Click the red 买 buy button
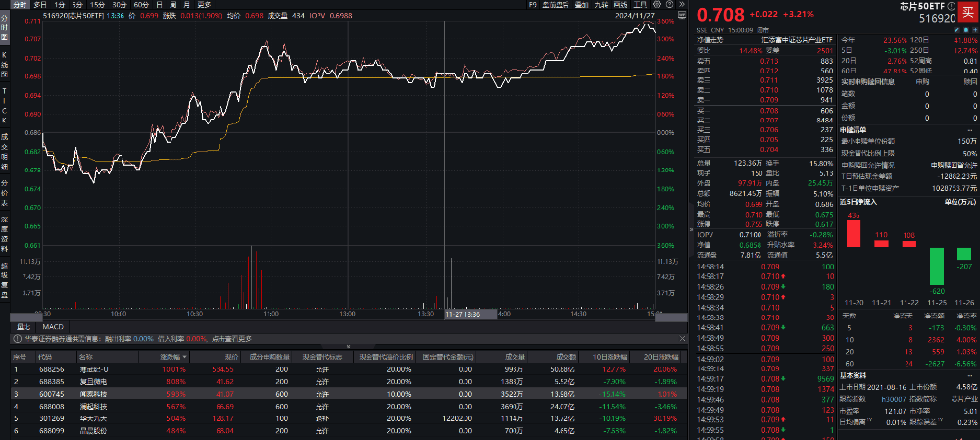The image size is (980, 440). pyautogui.click(x=967, y=13)
